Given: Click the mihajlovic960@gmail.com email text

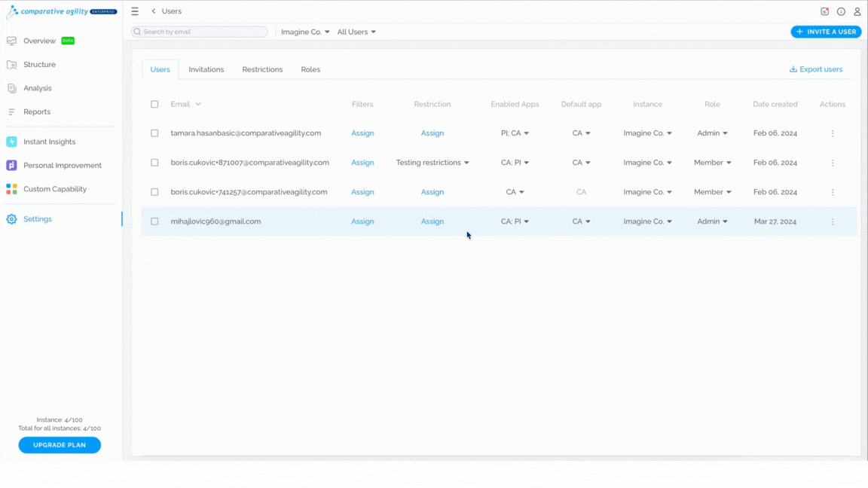Looking at the screenshot, I should [216, 221].
